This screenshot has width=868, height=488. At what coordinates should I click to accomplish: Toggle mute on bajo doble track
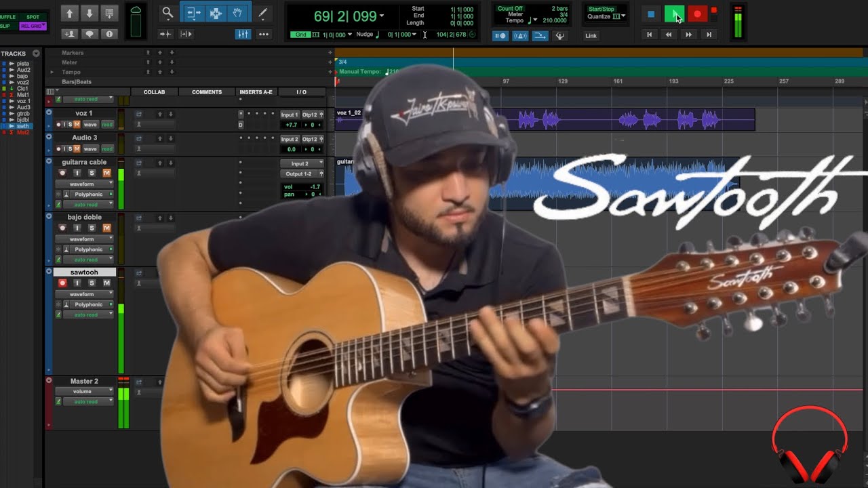[106, 228]
